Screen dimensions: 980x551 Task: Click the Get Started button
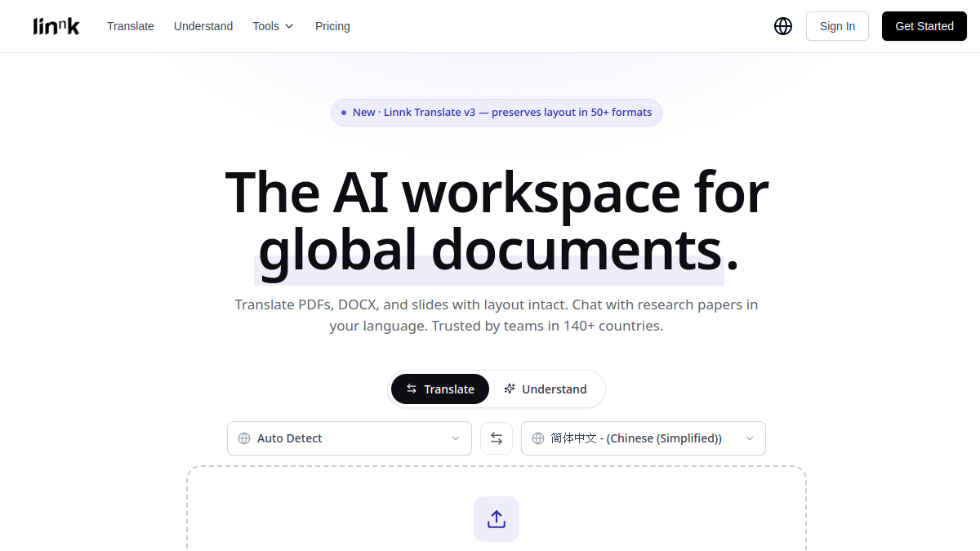pyautogui.click(x=924, y=26)
